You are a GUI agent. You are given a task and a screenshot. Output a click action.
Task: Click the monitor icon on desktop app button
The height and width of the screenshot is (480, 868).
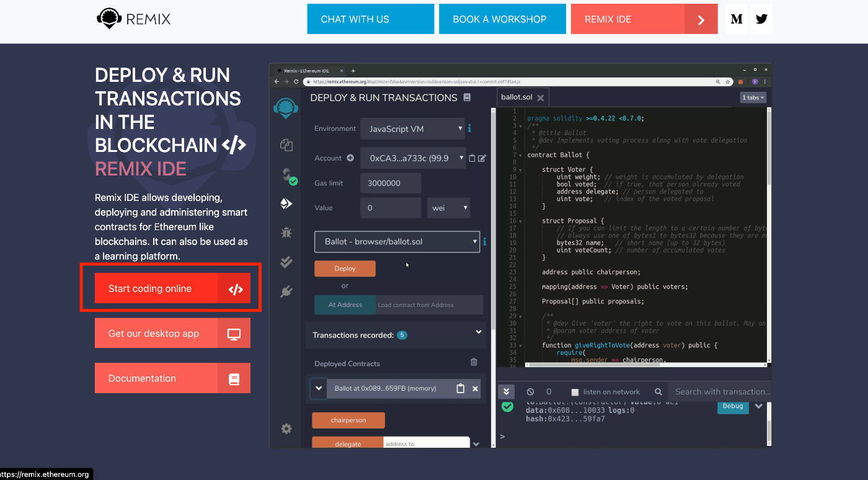[234, 334]
